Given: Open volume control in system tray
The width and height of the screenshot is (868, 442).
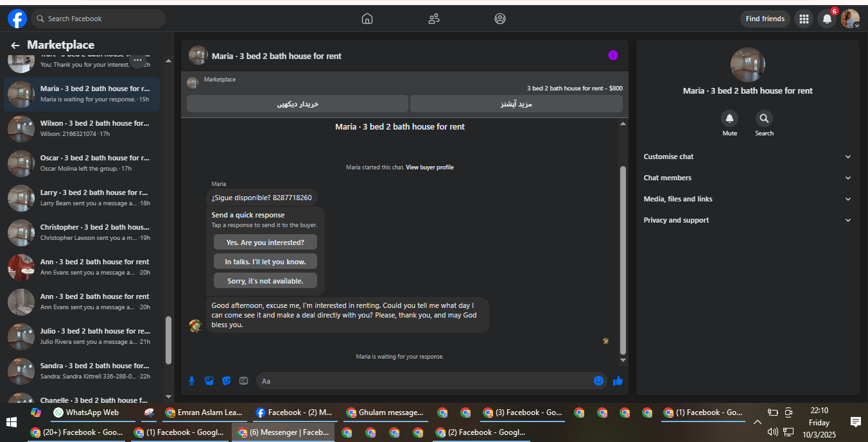Looking at the screenshot, I should 773,432.
